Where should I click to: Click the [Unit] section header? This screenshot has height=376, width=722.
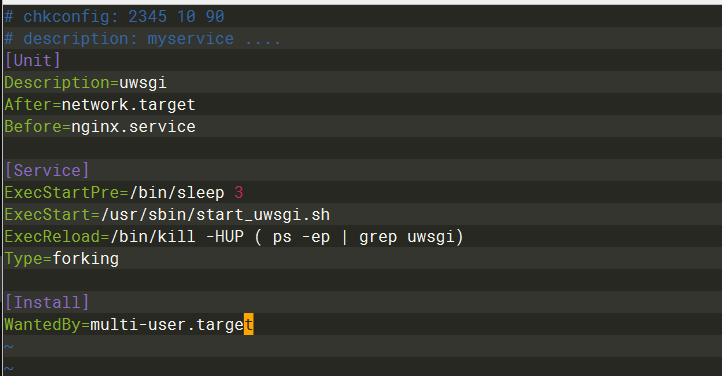pos(32,60)
